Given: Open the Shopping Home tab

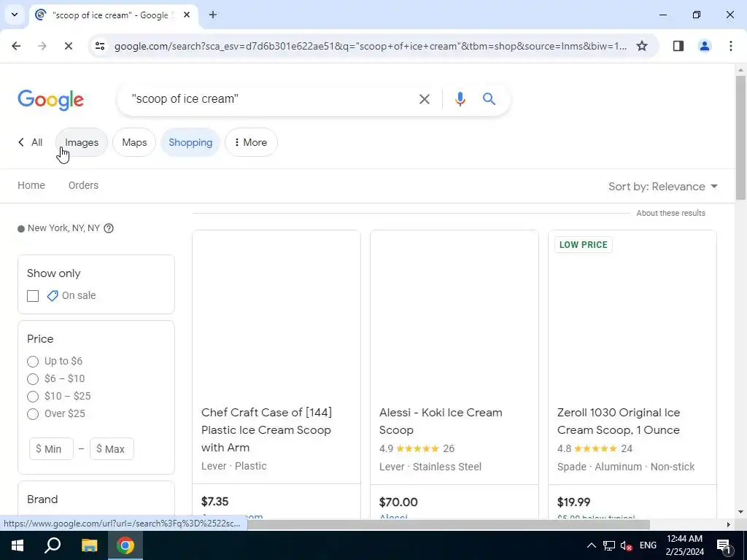Looking at the screenshot, I should point(31,185).
